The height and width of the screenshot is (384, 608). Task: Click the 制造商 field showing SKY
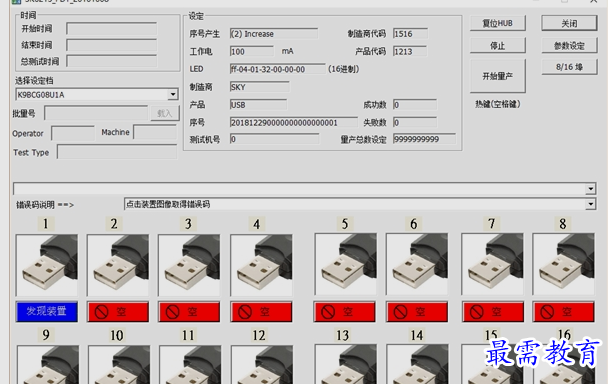[259, 87]
